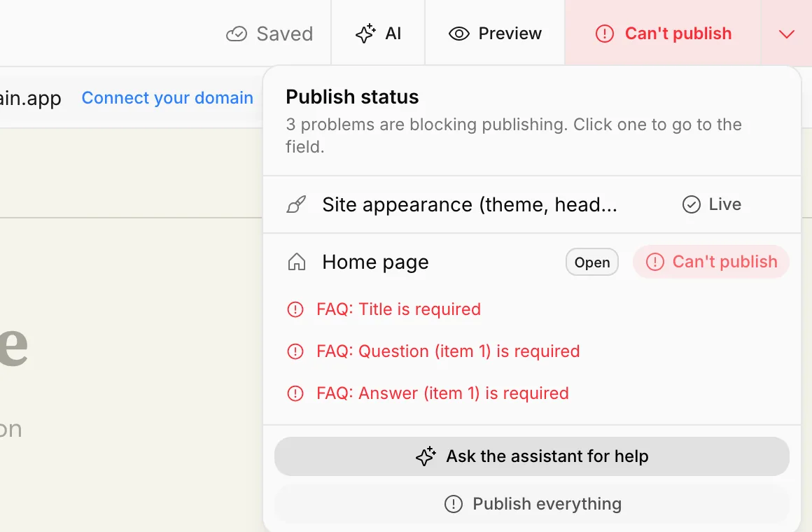This screenshot has height=532, width=812.
Task: Click the Publish everything button
Action: click(532, 503)
